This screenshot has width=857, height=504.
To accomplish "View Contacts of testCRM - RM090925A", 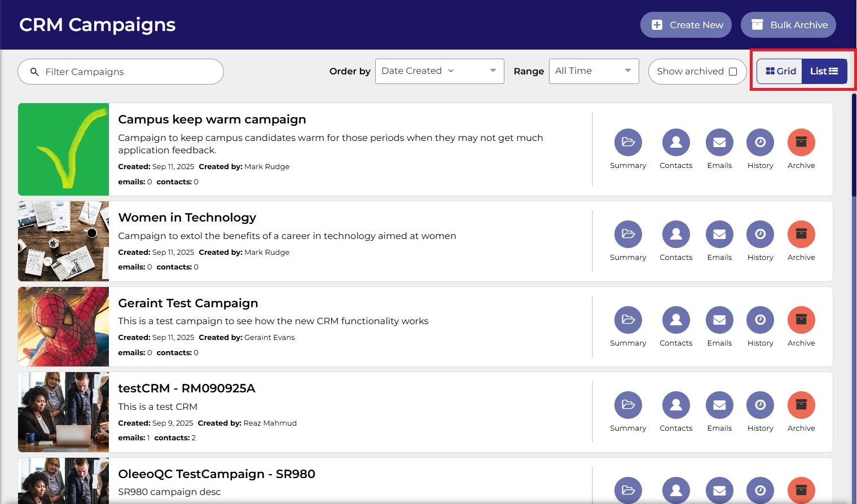I will pos(676,405).
